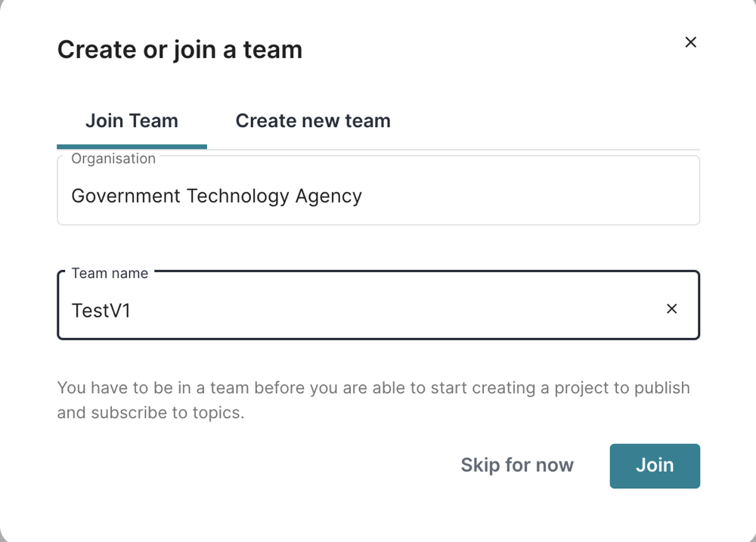Screen dimensions: 756x542
Task: Close the Create or join a team dialog
Action: click(x=690, y=42)
